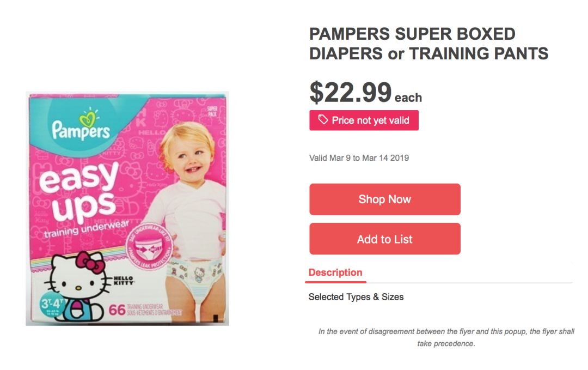Click the Valid Mar 9 to Mar 14 text
The image size is (588, 370).
[359, 158]
